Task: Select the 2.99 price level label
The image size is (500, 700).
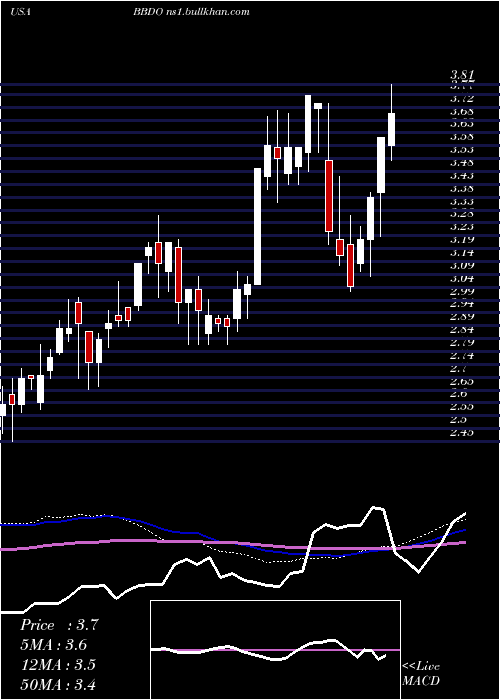Action: (x=462, y=291)
